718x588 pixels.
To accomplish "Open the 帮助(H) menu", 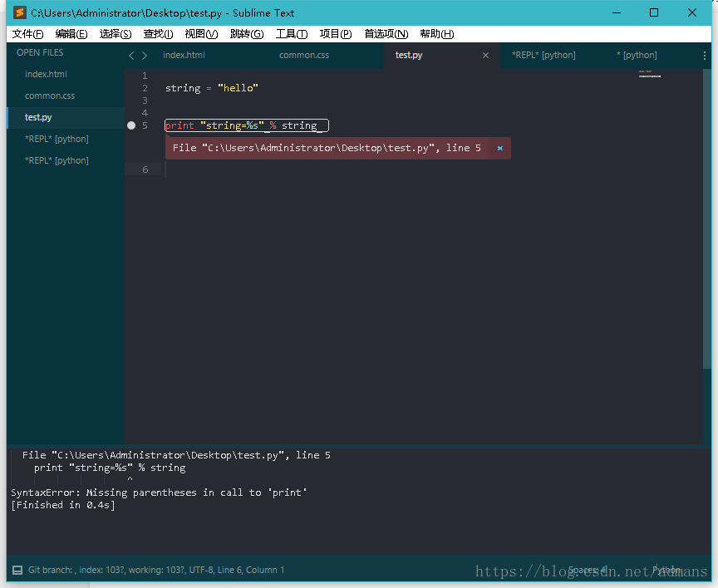I will 437,34.
